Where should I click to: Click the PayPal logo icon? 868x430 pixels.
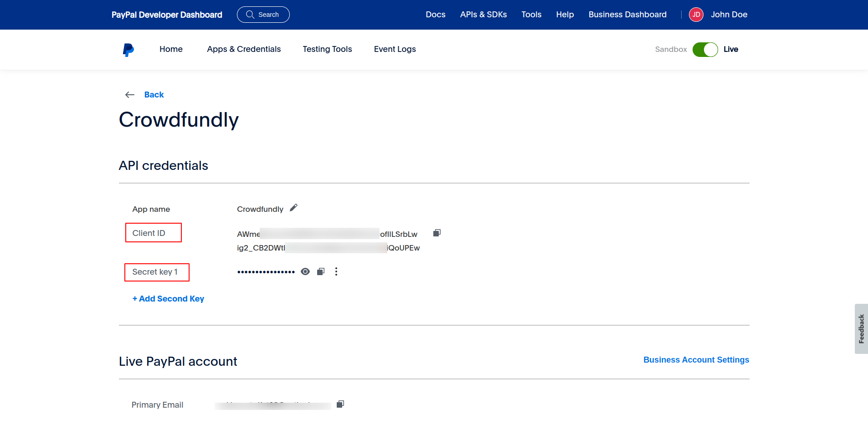coord(128,50)
